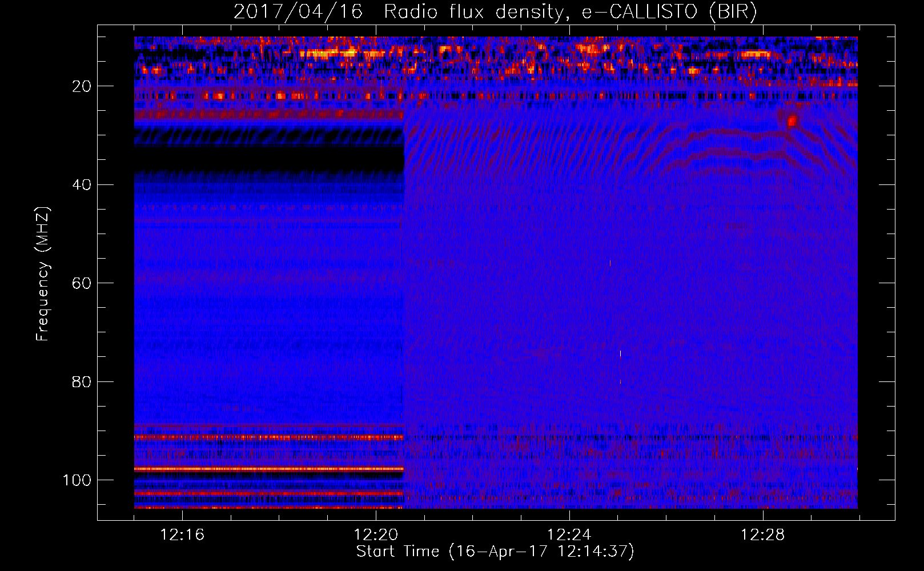Image resolution: width=924 pixels, height=571 pixels.
Task: Click the 12:20 time tick label
Action: [x=376, y=535]
